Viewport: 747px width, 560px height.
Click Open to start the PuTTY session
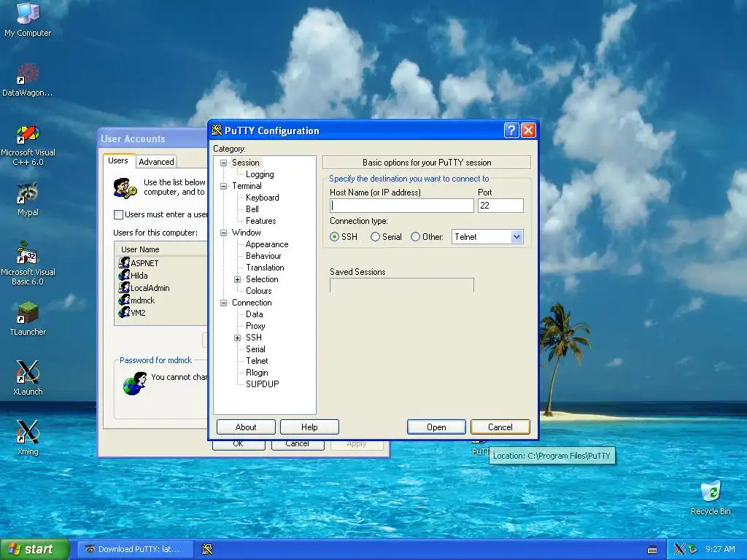pyautogui.click(x=436, y=427)
